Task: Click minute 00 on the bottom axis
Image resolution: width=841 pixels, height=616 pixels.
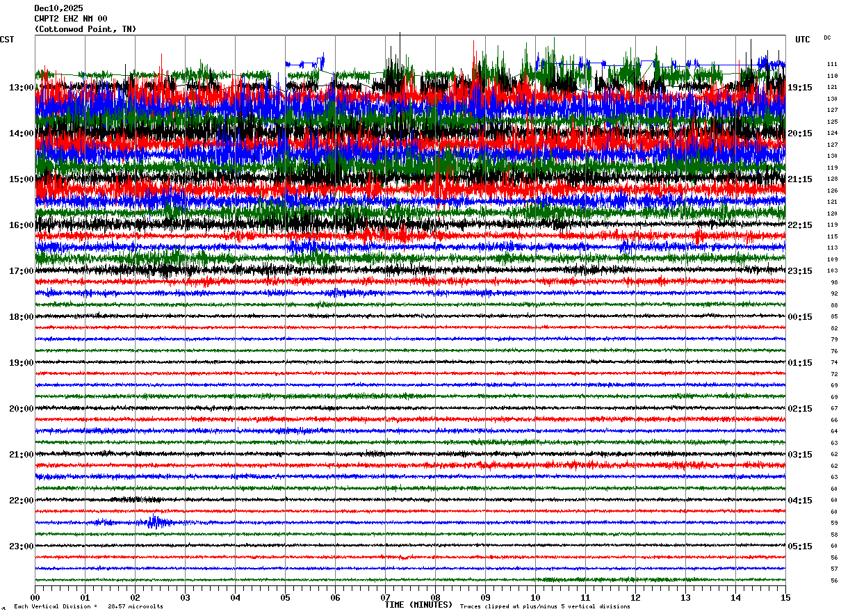Action: pos(35,597)
